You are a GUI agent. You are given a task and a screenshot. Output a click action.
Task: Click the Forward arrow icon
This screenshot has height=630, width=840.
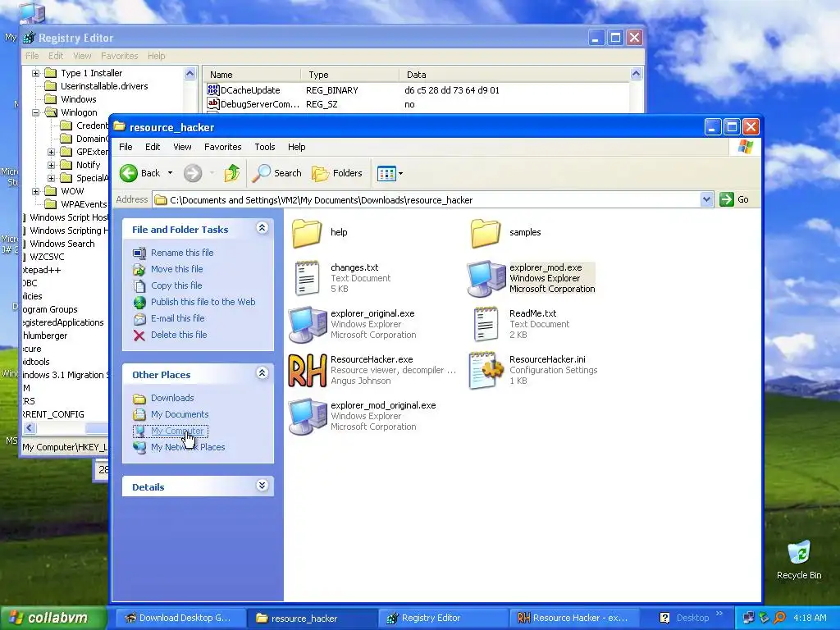(x=193, y=173)
